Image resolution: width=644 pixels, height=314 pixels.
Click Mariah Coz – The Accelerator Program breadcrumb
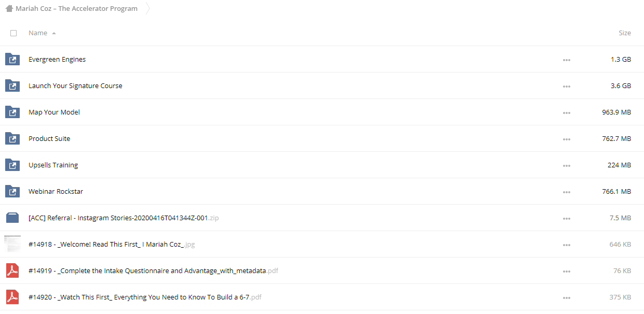point(77,8)
